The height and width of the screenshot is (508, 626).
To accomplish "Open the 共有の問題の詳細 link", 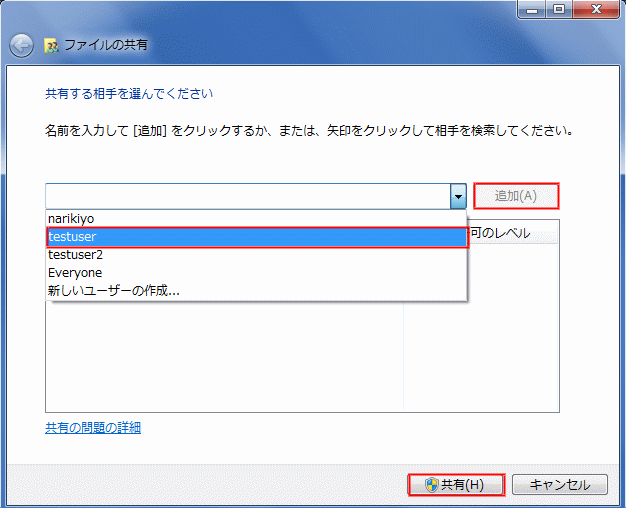I will [93, 428].
